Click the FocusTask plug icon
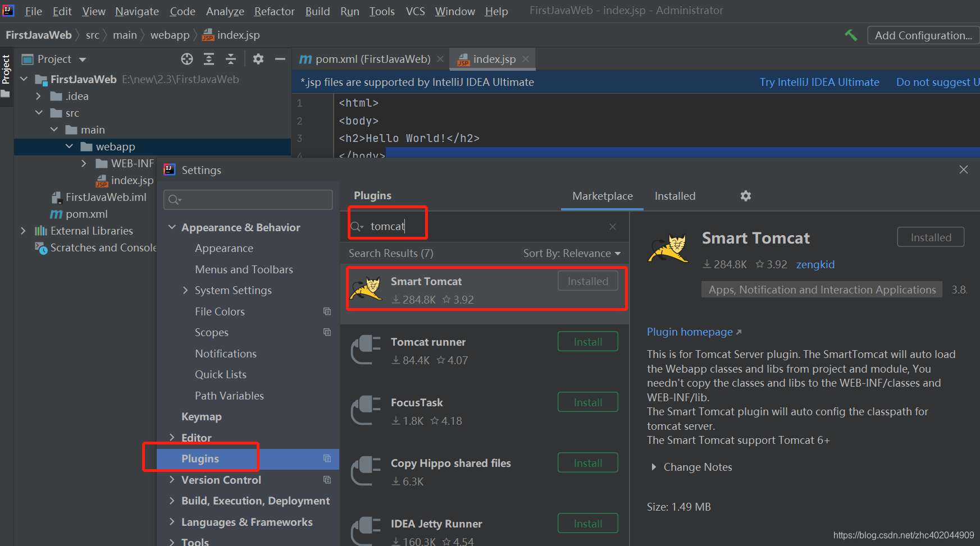This screenshot has width=980, height=546. tap(366, 410)
